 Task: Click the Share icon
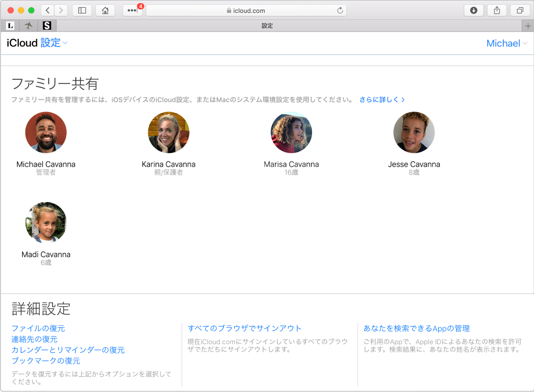[x=497, y=10]
